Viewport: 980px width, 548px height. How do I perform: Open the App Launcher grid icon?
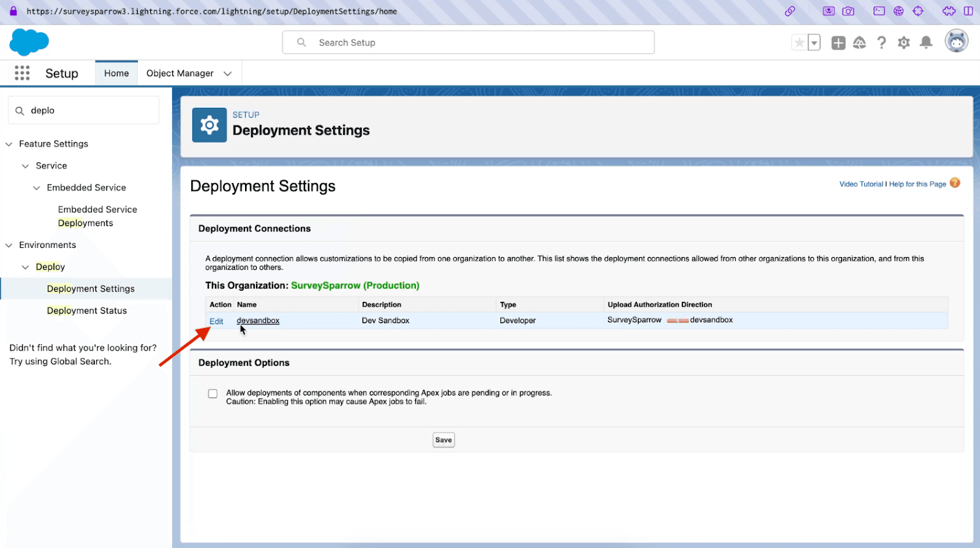pyautogui.click(x=22, y=73)
